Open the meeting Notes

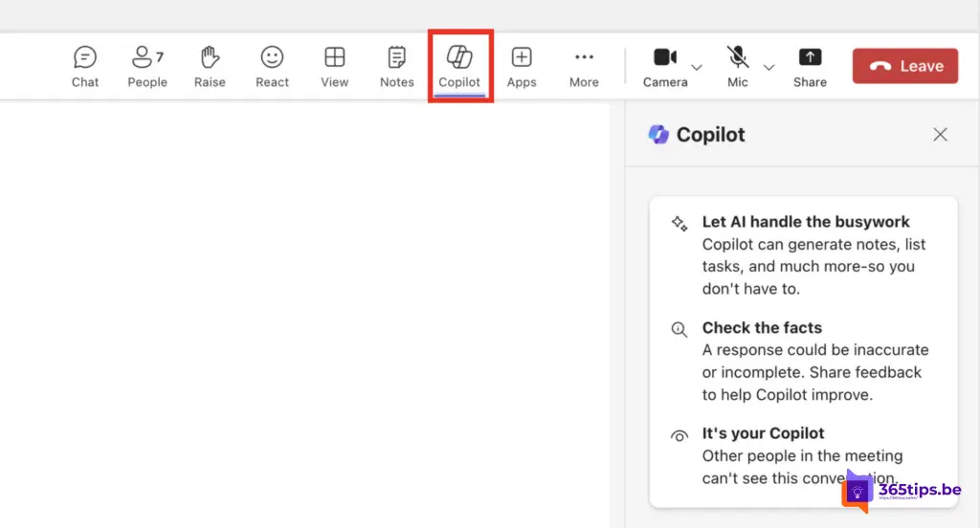click(396, 66)
